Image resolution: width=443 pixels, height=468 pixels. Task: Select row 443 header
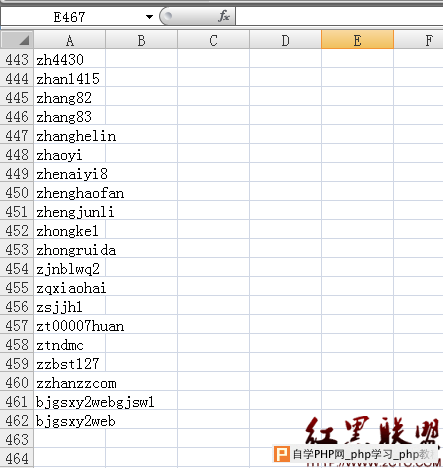(x=17, y=60)
